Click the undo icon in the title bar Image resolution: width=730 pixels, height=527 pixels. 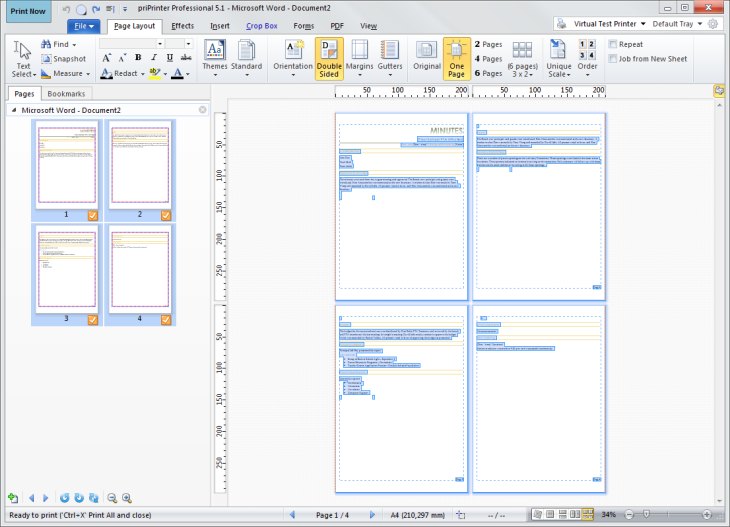pyautogui.click(x=66, y=9)
